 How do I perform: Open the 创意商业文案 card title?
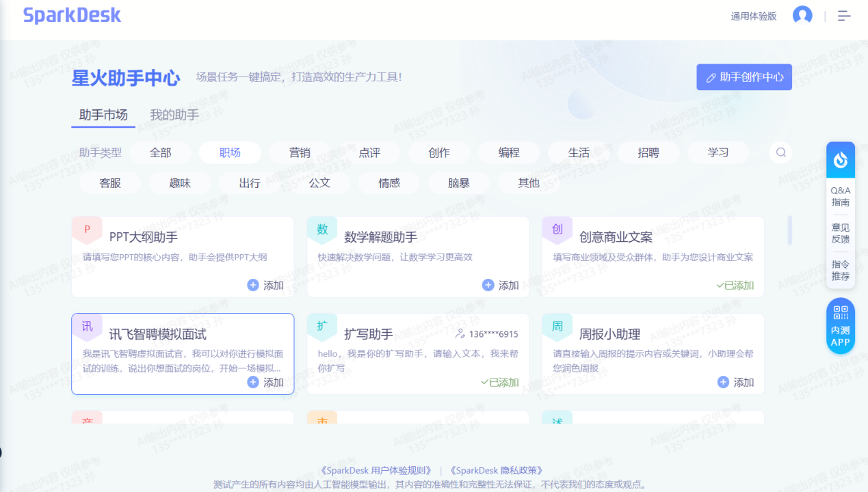(616, 237)
